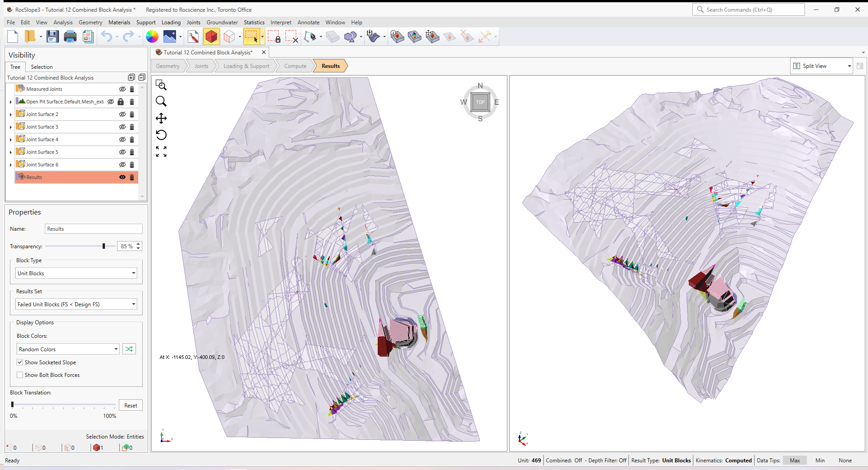Select the Zoom magnifier tool in viewport
868x470 pixels.
tap(161, 102)
